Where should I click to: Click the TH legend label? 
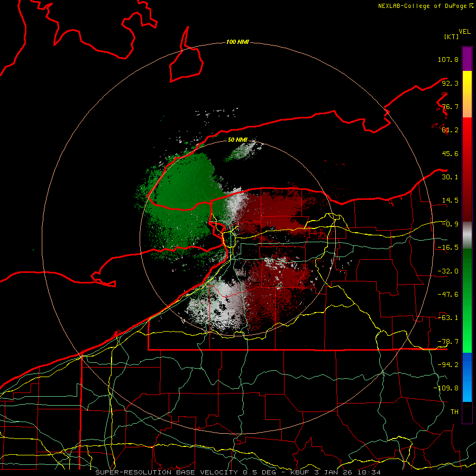[454, 412]
